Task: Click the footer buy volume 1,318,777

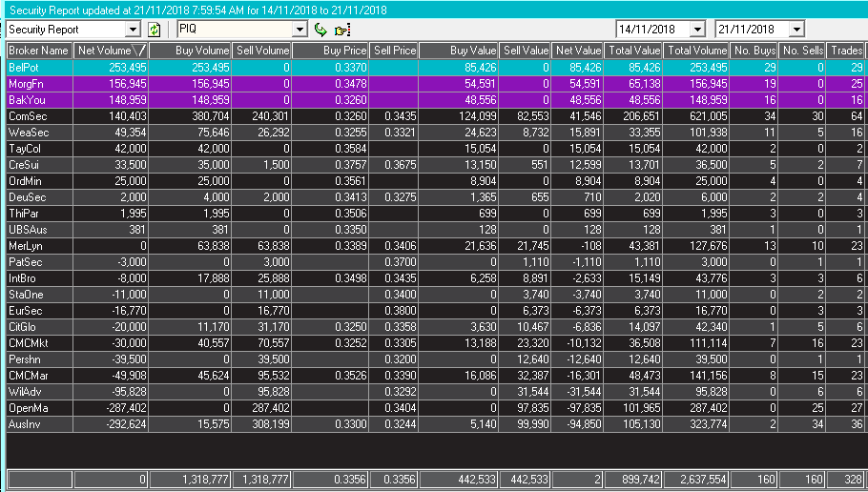Action: pyautogui.click(x=204, y=480)
